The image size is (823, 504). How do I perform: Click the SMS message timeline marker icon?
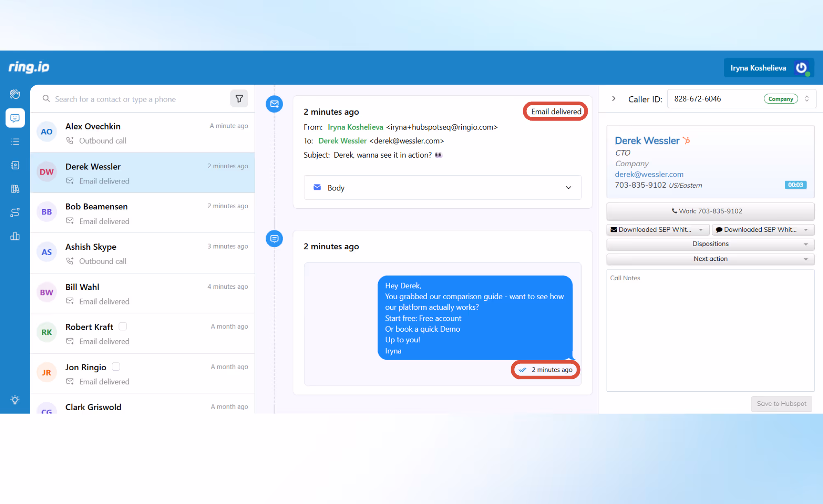pyautogui.click(x=274, y=239)
